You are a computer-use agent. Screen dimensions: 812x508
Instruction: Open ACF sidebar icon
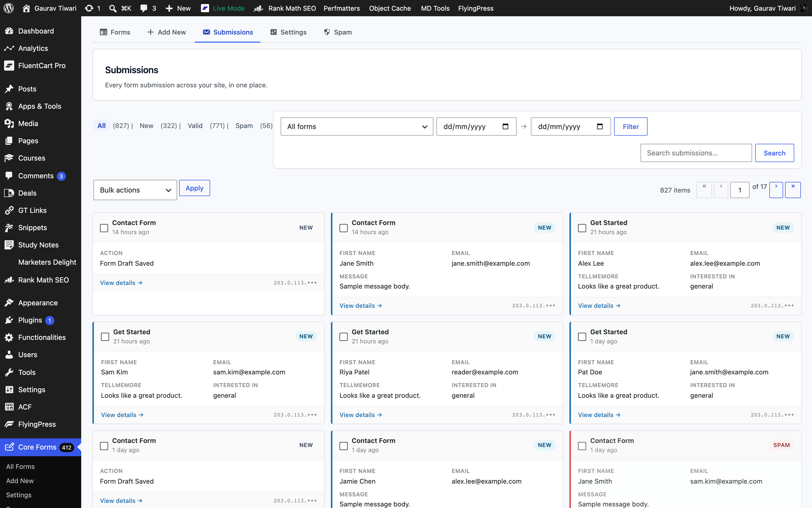click(9, 407)
